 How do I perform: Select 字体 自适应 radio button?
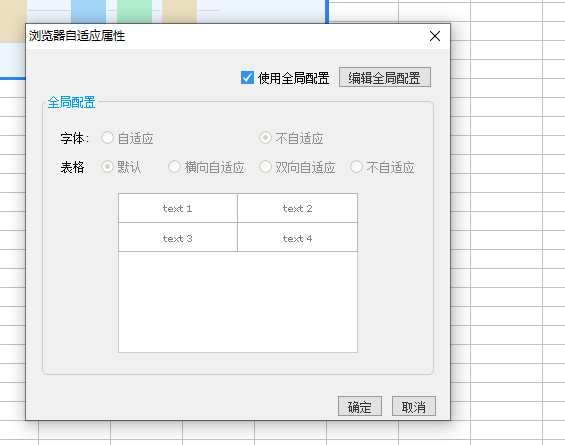(x=107, y=138)
